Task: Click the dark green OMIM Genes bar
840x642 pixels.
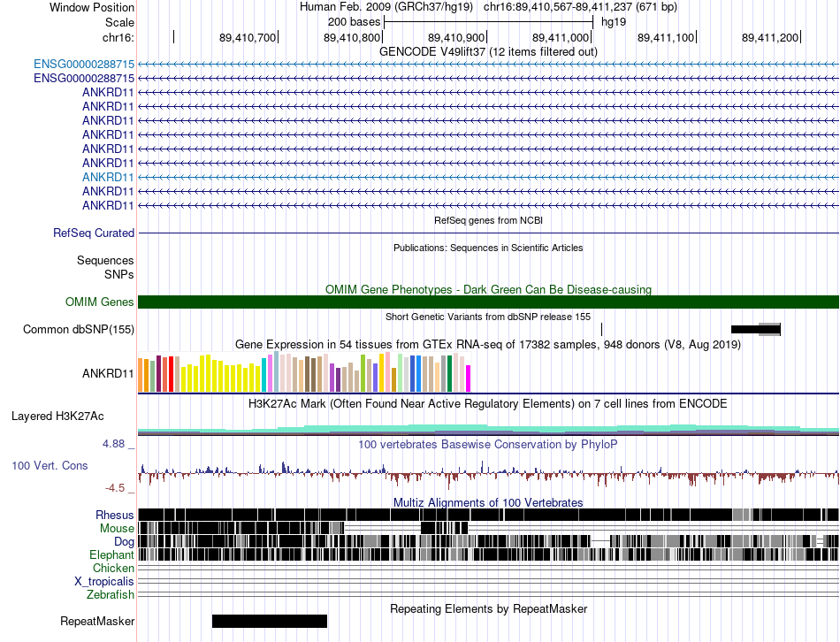Action: (x=488, y=302)
